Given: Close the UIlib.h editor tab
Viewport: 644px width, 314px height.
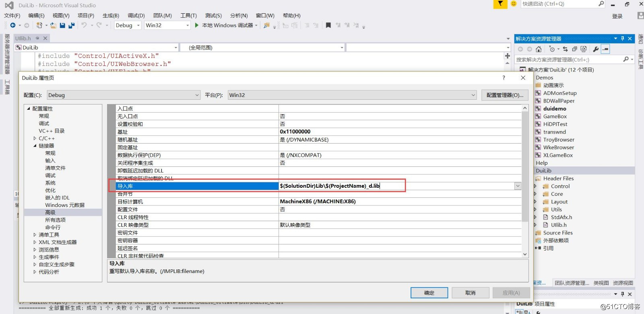Looking at the screenshot, I should click(x=45, y=38).
